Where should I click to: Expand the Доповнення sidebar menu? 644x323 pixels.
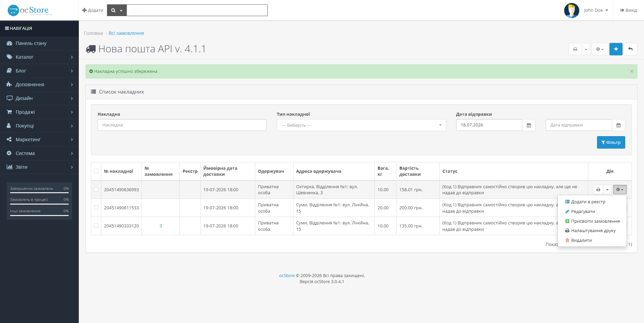click(x=39, y=85)
